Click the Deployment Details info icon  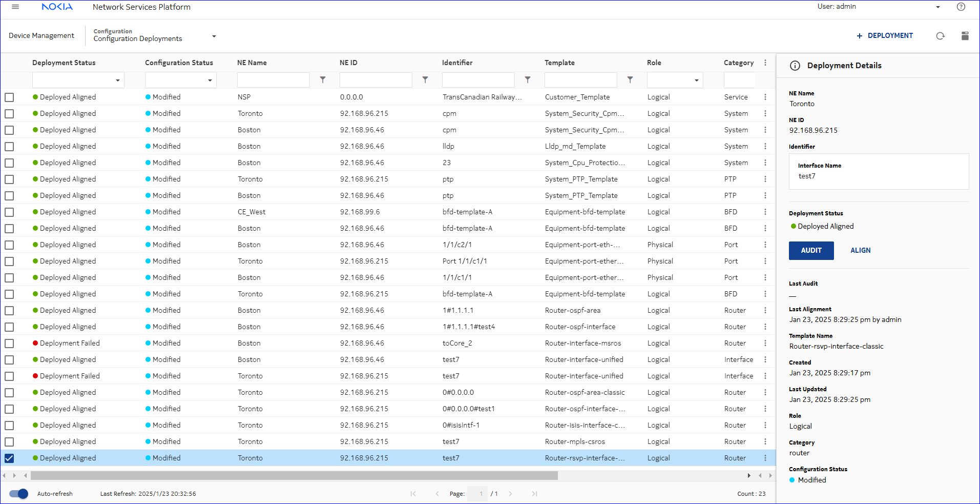[795, 66]
